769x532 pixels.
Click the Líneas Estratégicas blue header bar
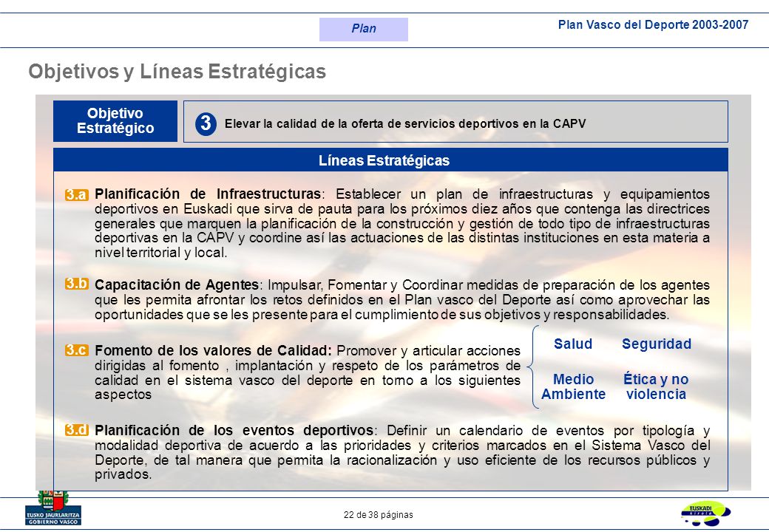390,160
